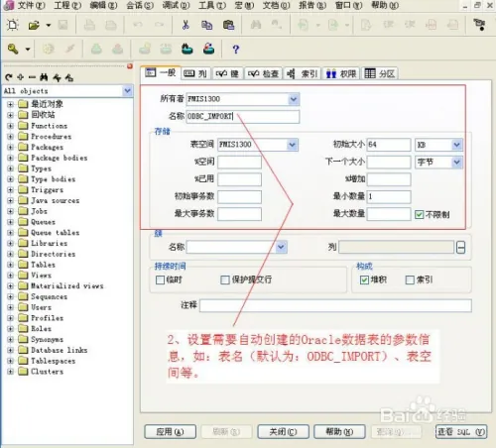Click the 关闭 Close button
496x448 pixels.
tap(283, 432)
